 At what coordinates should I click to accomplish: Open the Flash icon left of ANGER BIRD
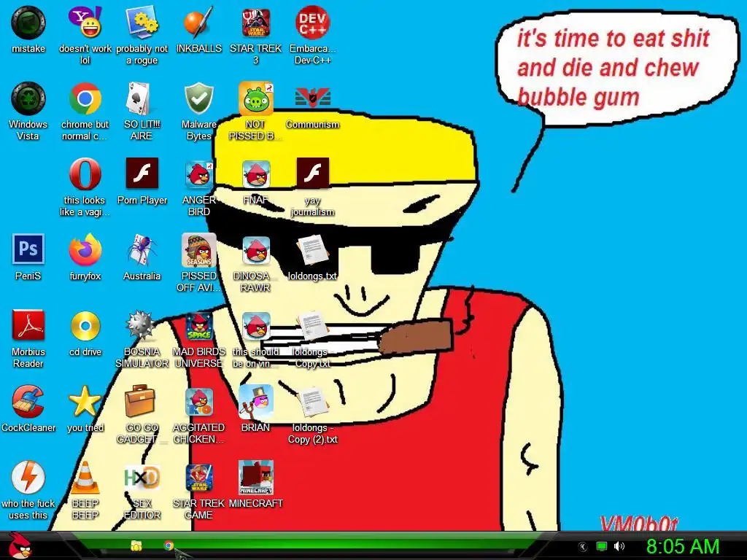point(142,174)
